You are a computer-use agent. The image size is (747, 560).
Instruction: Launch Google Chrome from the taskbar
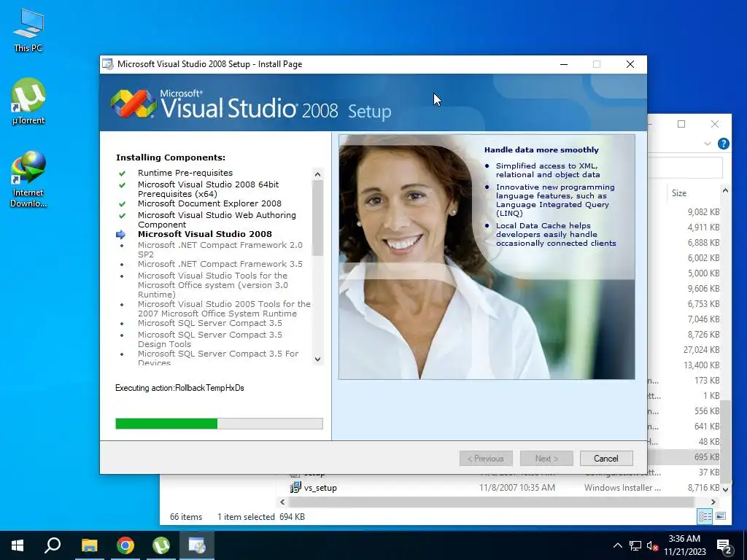pyautogui.click(x=125, y=545)
